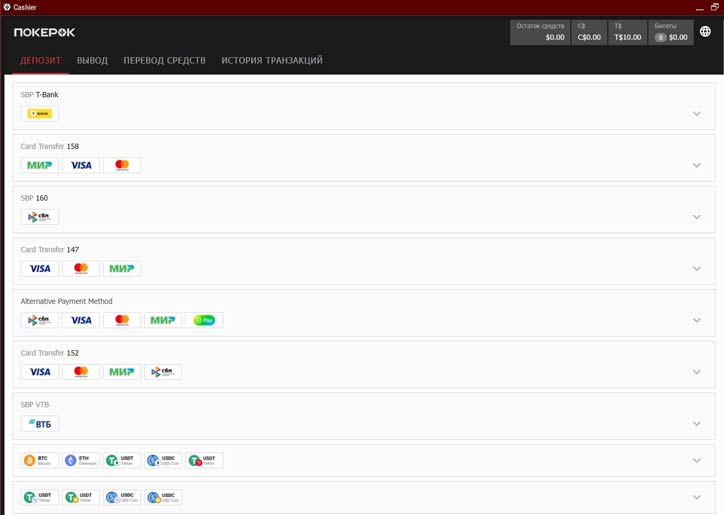Expand the Bitcoin crypto row chevron
Image resolution: width=724 pixels, height=515 pixels.
pyautogui.click(x=697, y=461)
